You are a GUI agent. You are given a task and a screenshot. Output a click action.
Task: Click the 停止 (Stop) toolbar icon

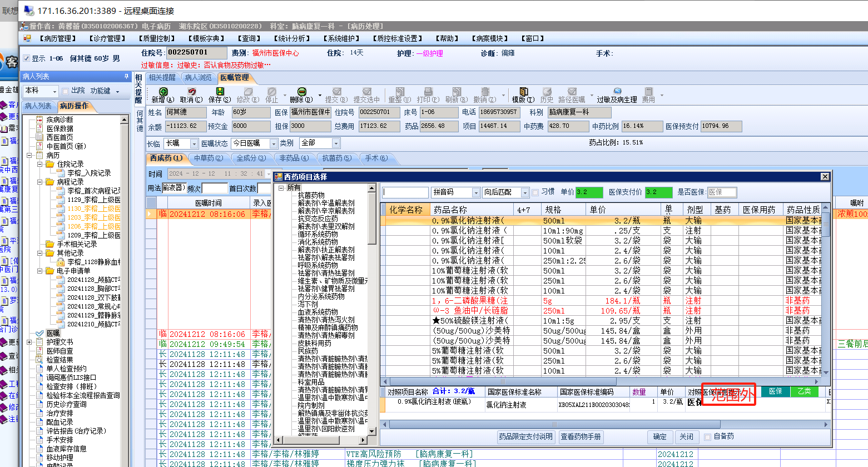tap(272, 92)
